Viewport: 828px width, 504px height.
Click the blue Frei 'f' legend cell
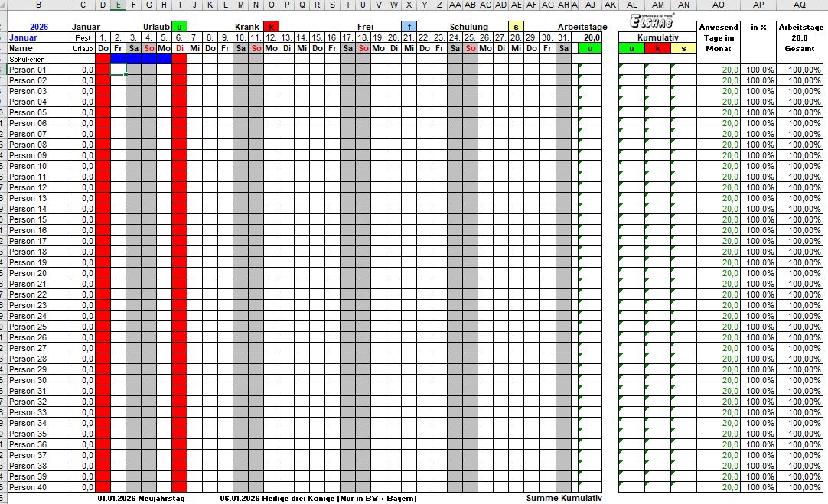tap(409, 27)
